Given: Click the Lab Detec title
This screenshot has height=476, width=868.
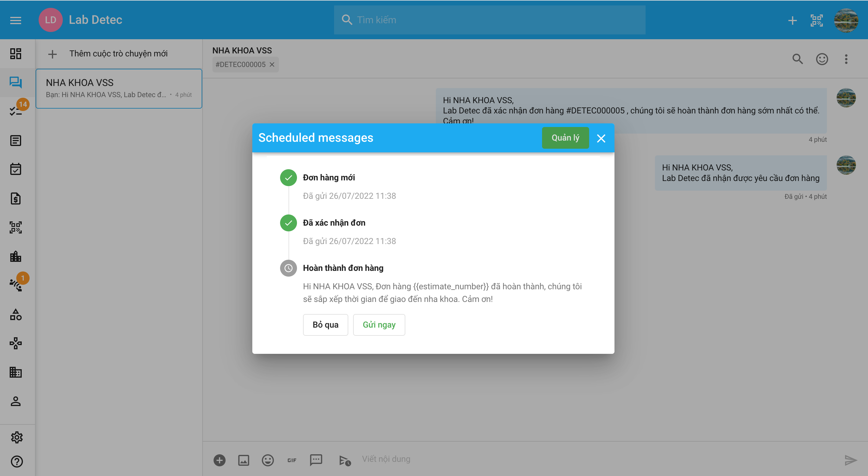Looking at the screenshot, I should pos(95,20).
